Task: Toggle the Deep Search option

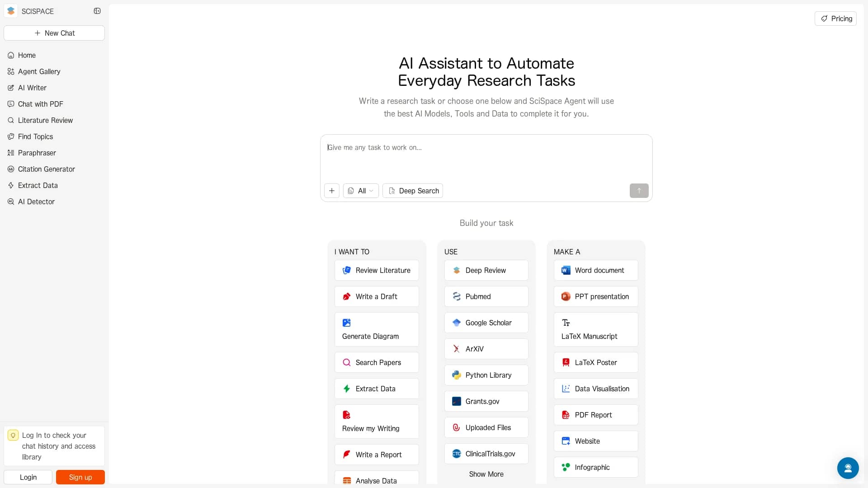Action: 413,191
